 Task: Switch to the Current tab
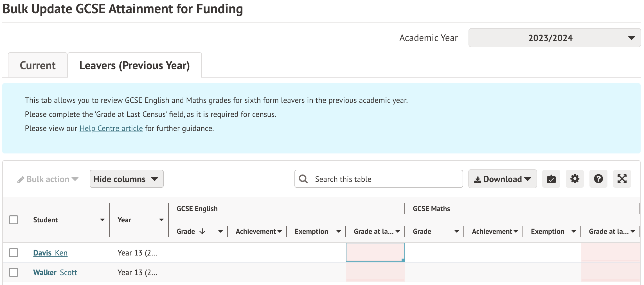[38, 65]
